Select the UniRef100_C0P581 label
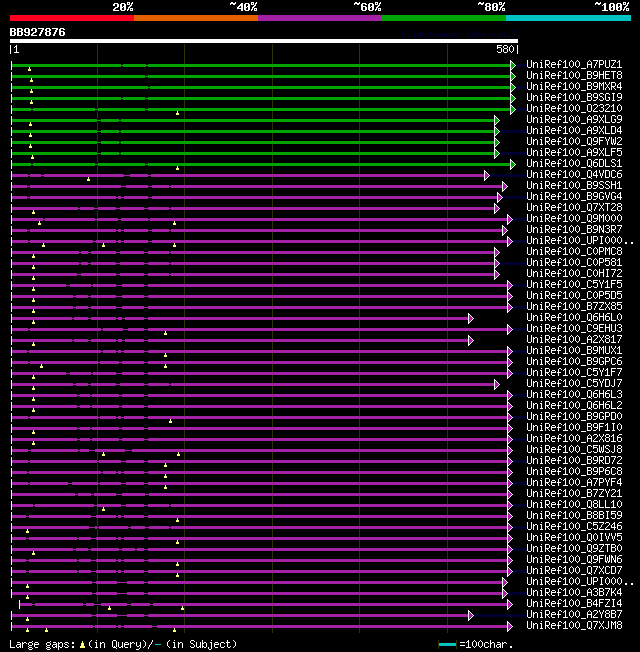 574,262
